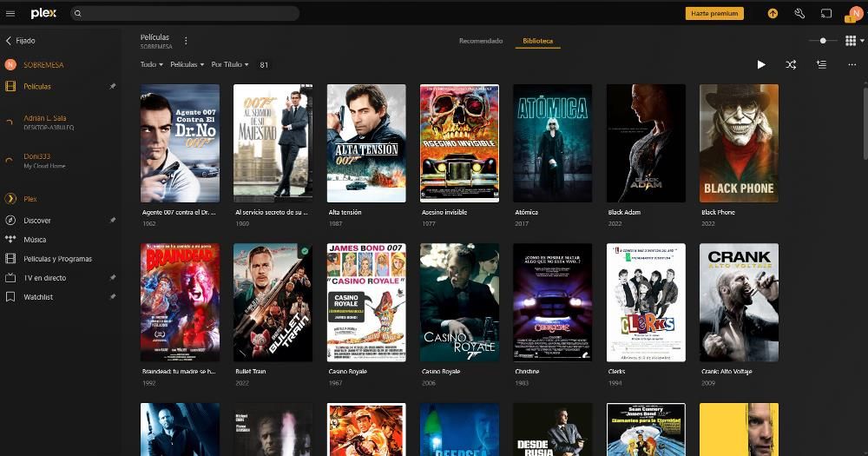Viewport: 868px width, 456px height.
Task: Click the Christine title link
Action: (527, 372)
